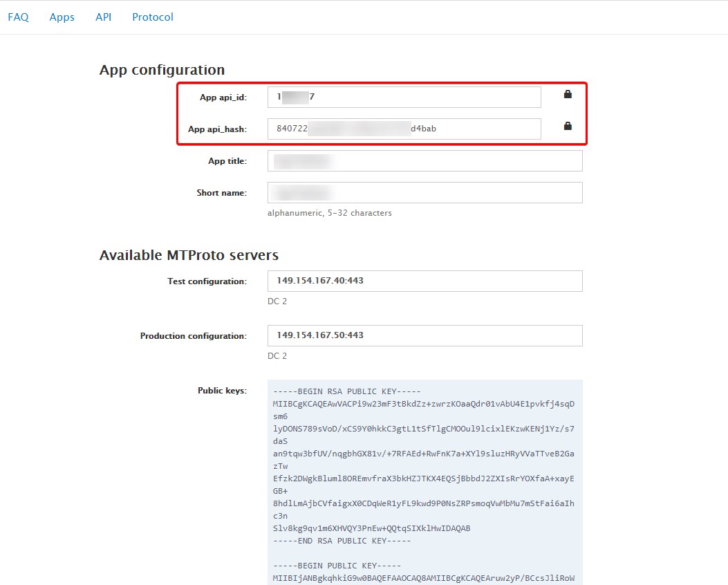Click the lock icon beside App api_id
The height and width of the screenshot is (585, 728).
tap(568, 95)
